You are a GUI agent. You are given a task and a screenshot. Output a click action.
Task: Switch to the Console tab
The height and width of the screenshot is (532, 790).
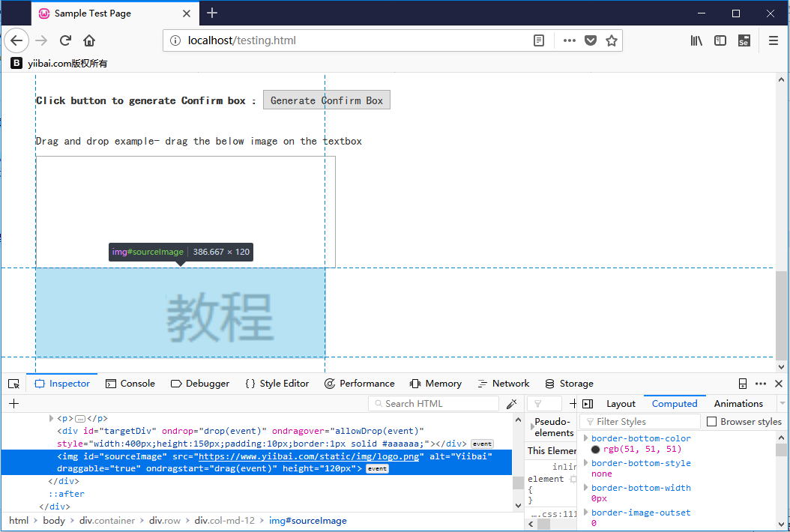point(130,384)
